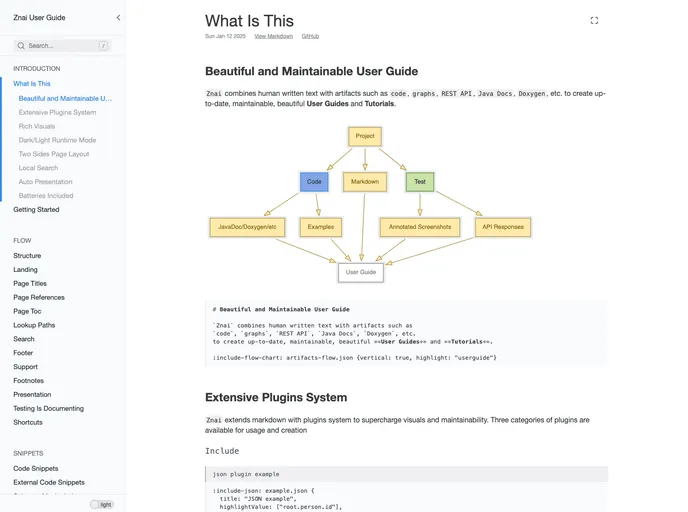Screen dimensions: 688x512
Task: Focus the Search input field
Action: coord(60,46)
